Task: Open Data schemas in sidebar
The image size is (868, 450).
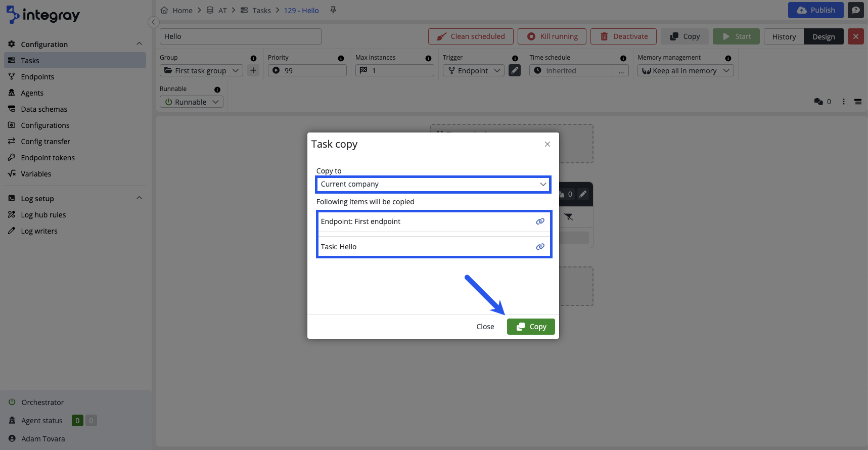Action: coord(75,109)
